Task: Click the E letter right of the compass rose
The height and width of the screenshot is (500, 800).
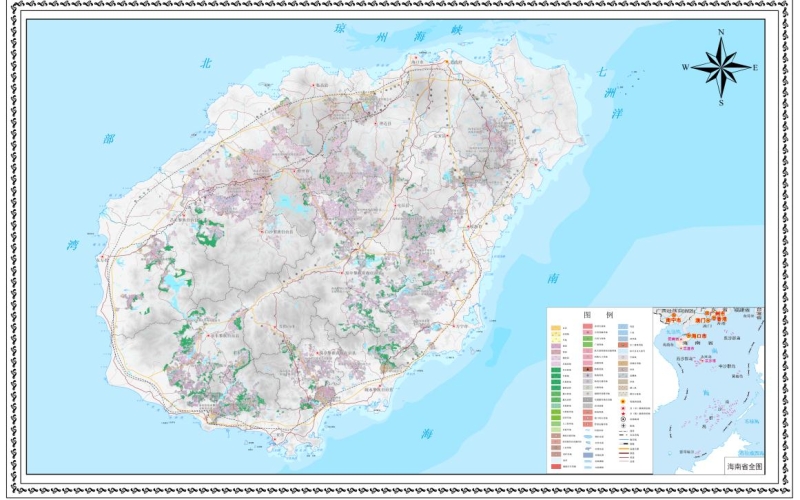Action: 756,68
